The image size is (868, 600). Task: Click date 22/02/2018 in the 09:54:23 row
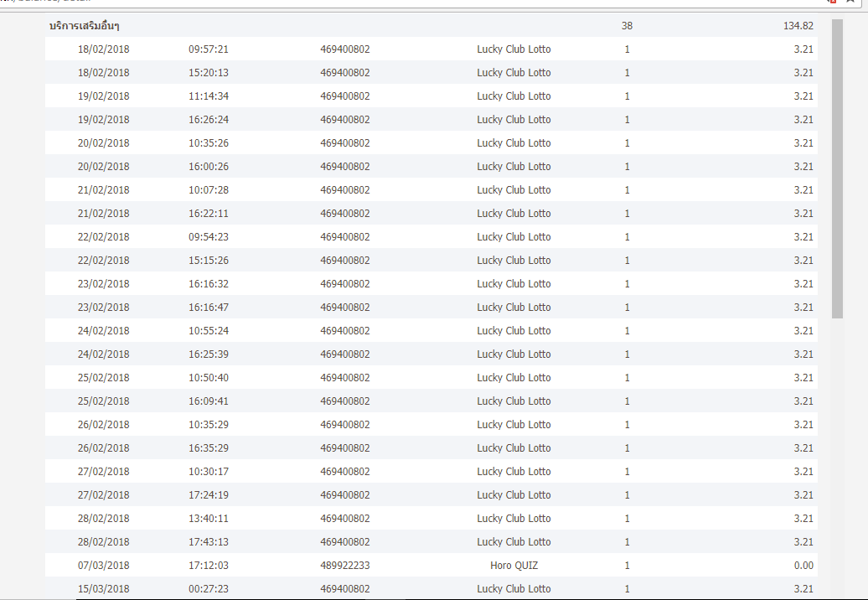tap(104, 237)
